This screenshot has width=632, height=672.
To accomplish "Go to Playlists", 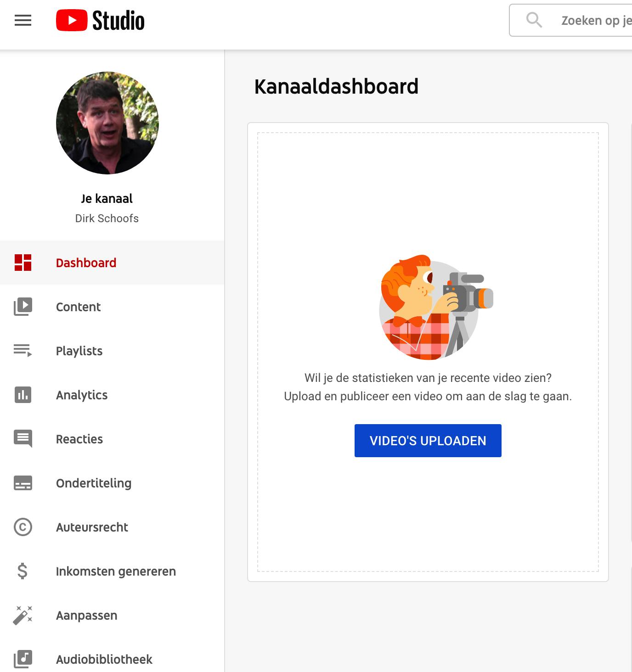I will pos(112,351).
